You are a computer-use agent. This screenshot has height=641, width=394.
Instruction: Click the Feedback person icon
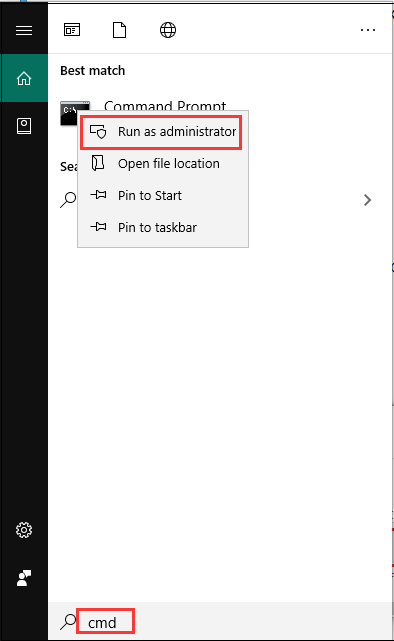24,578
